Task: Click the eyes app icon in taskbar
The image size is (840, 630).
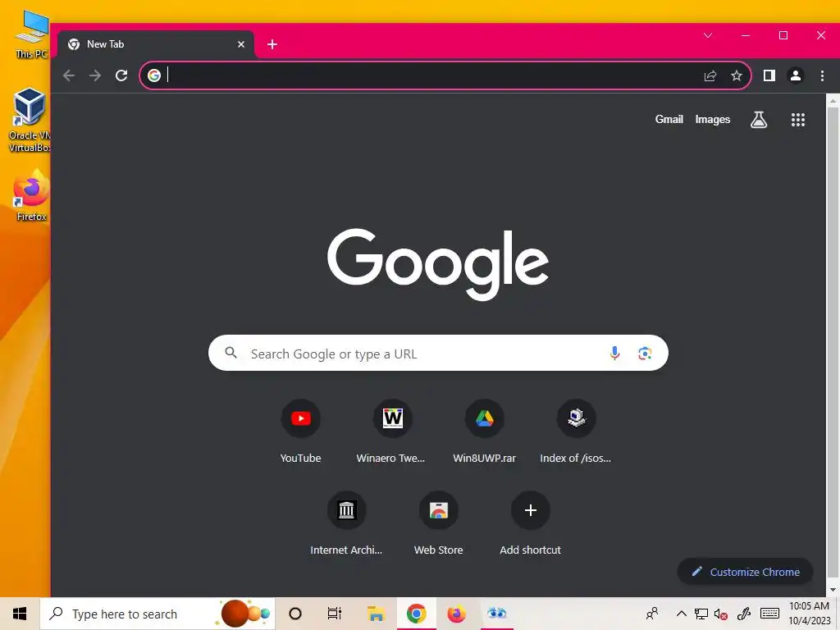Action: 497,614
